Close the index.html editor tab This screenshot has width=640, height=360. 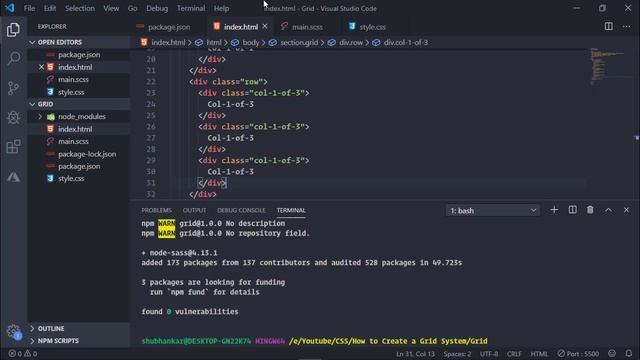pyautogui.click(x=265, y=26)
